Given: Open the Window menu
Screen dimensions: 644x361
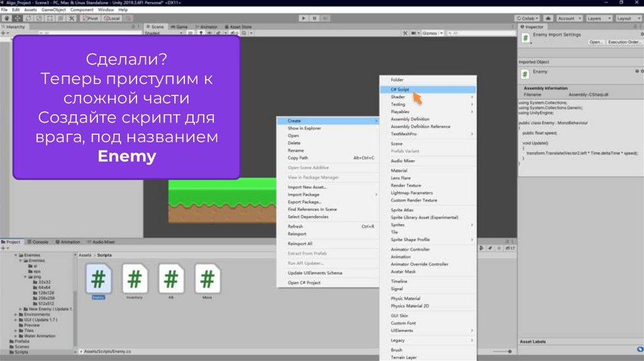Looking at the screenshot, I should (106, 9).
